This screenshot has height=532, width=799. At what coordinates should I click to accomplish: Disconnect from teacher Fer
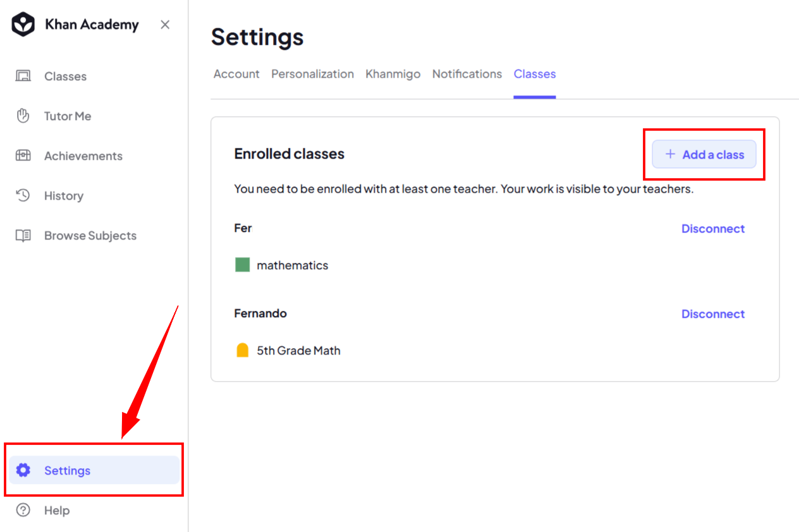coord(713,229)
